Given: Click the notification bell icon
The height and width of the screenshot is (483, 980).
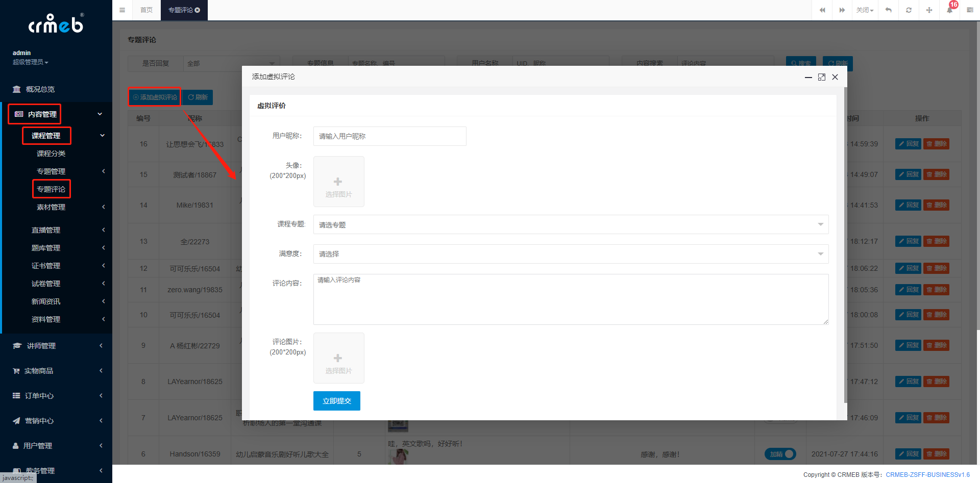Looking at the screenshot, I should [949, 10].
